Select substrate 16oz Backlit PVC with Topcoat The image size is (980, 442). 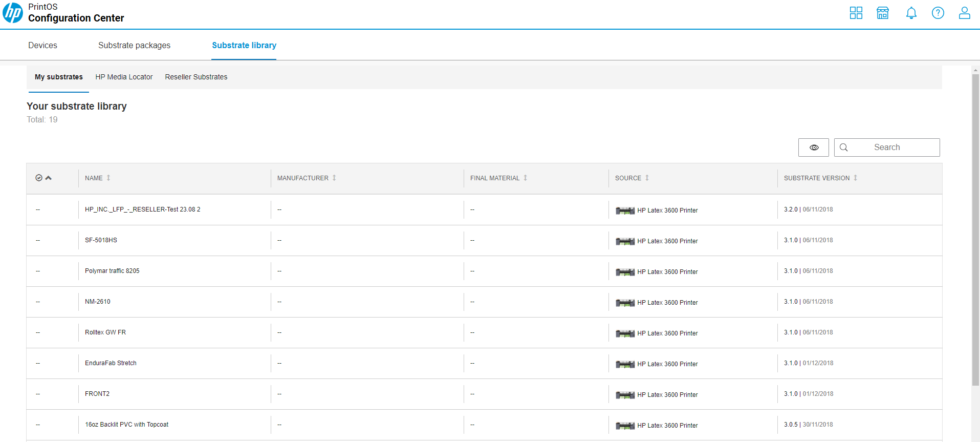point(126,425)
